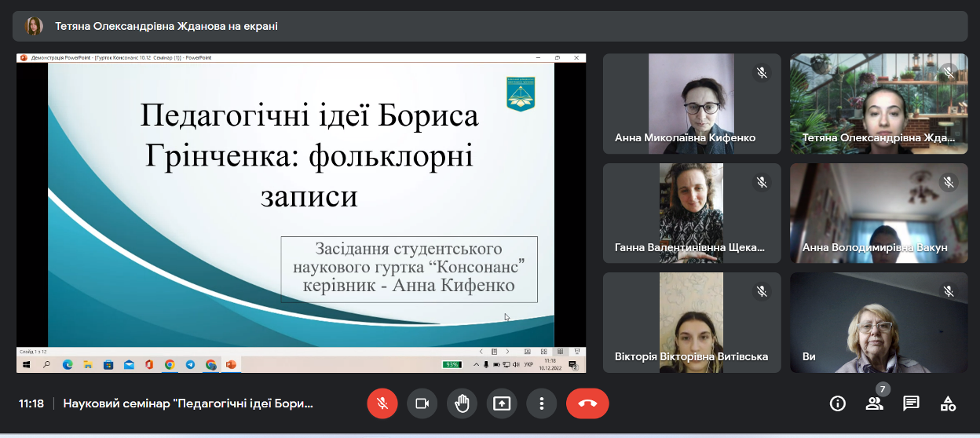Open the meeting details info icon
980x438 pixels.
[x=838, y=403]
